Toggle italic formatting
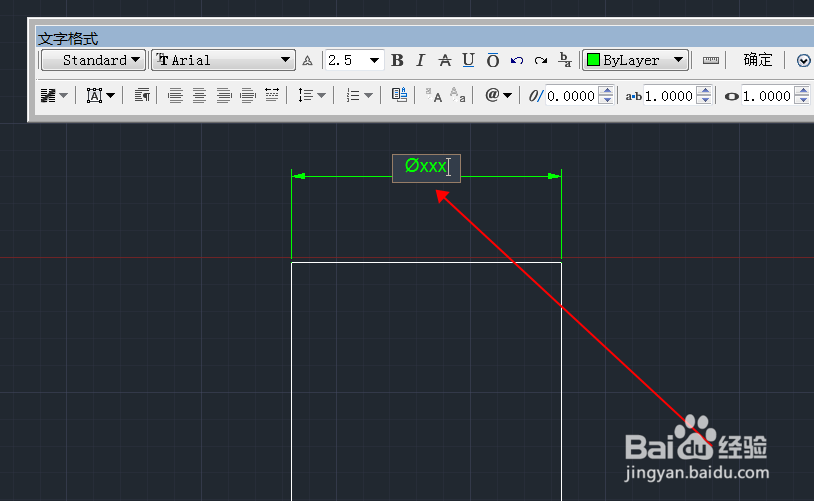814x501 pixels. [420, 60]
